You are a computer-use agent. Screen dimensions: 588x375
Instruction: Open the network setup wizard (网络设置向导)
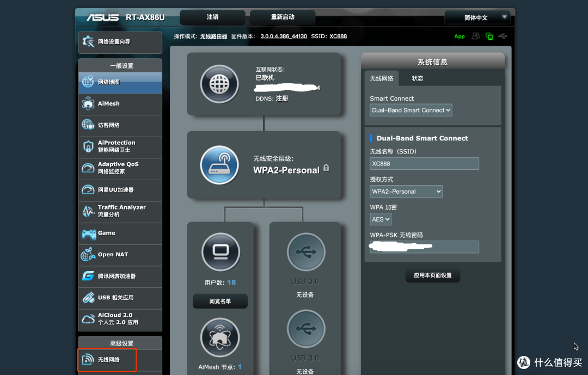[x=120, y=42]
